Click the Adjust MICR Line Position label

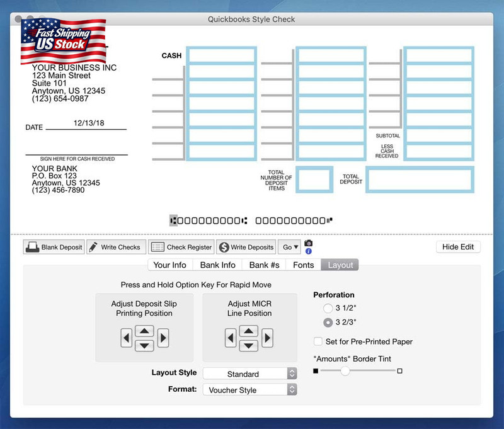point(249,309)
